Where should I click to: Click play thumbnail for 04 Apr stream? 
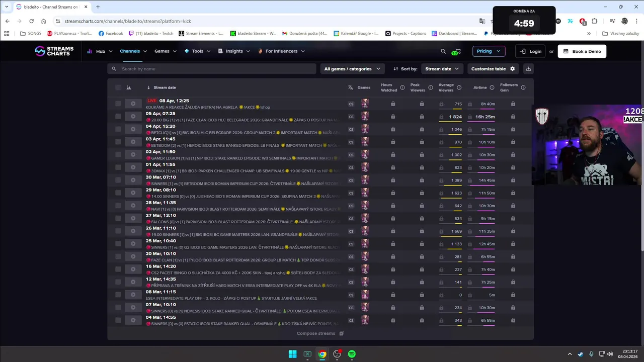click(x=133, y=129)
